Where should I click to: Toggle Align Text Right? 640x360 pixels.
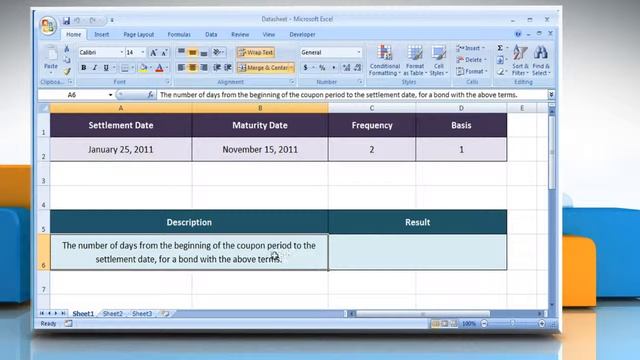(204, 68)
